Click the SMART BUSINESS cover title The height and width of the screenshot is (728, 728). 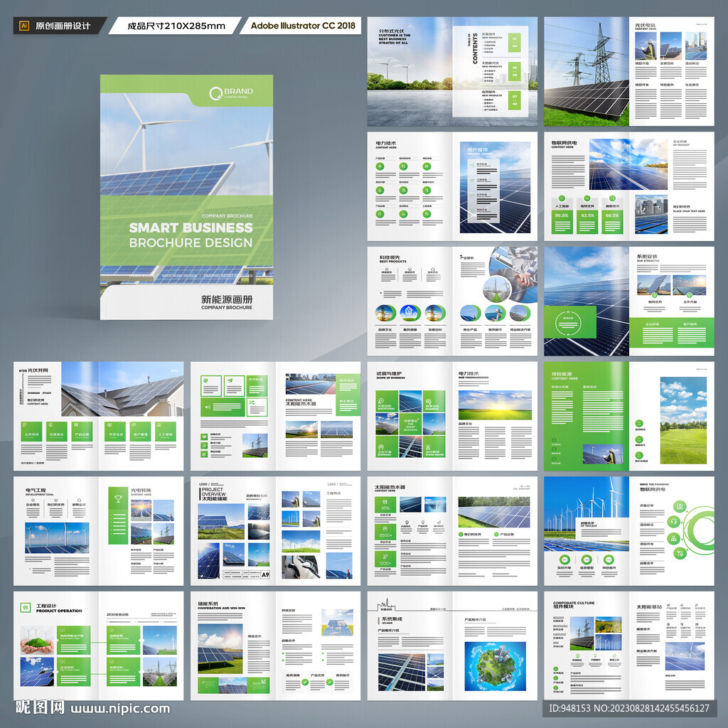(x=191, y=227)
